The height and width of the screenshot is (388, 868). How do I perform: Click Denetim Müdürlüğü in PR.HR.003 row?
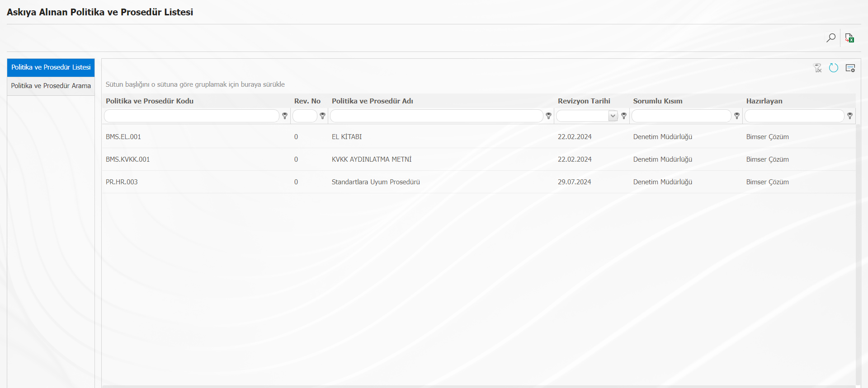663,182
